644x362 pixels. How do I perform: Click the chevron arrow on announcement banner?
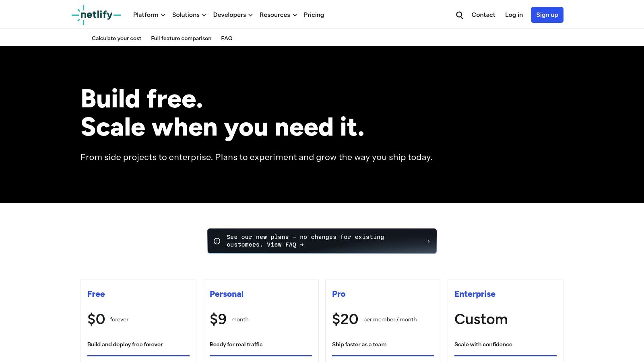[429, 241]
